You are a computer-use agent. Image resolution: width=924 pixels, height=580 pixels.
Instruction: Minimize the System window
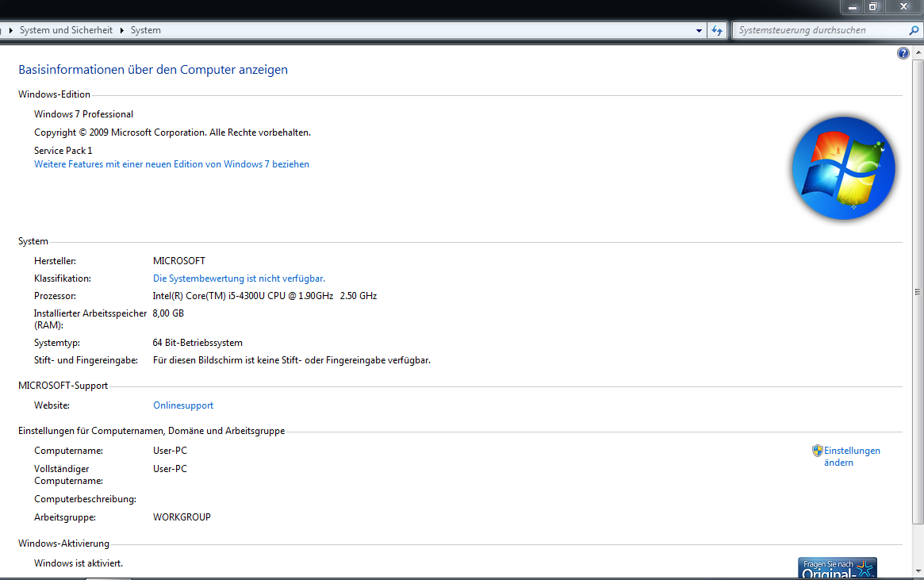coord(852,7)
